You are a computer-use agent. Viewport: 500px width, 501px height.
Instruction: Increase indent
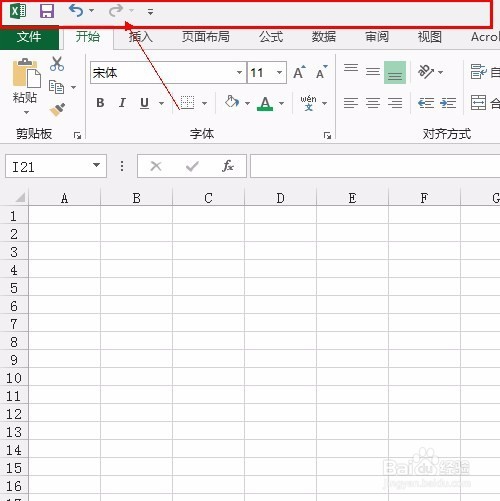tap(448, 103)
